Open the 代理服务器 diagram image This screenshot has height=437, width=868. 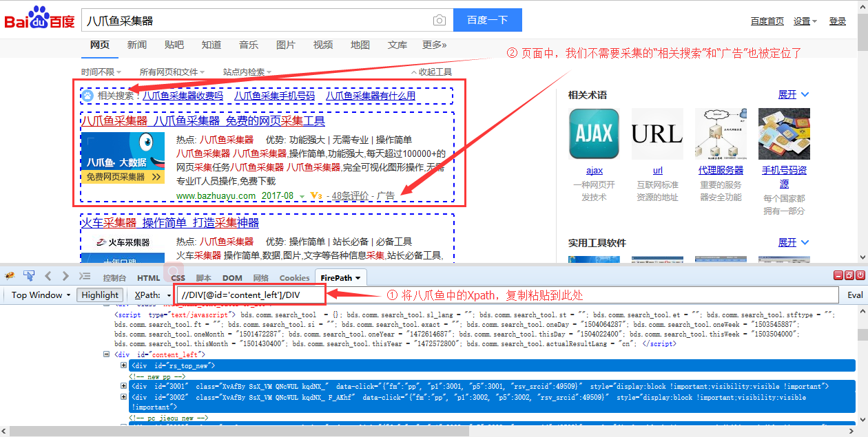[721, 134]
